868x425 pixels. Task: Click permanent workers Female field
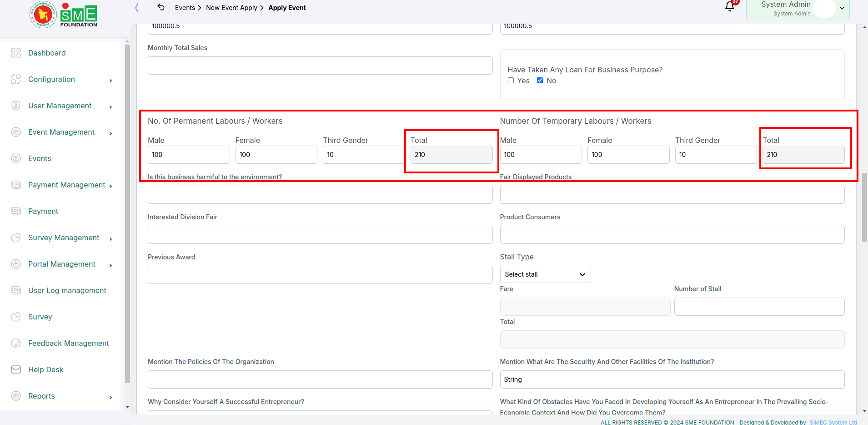pyautogui.click(x=276, y=155)
